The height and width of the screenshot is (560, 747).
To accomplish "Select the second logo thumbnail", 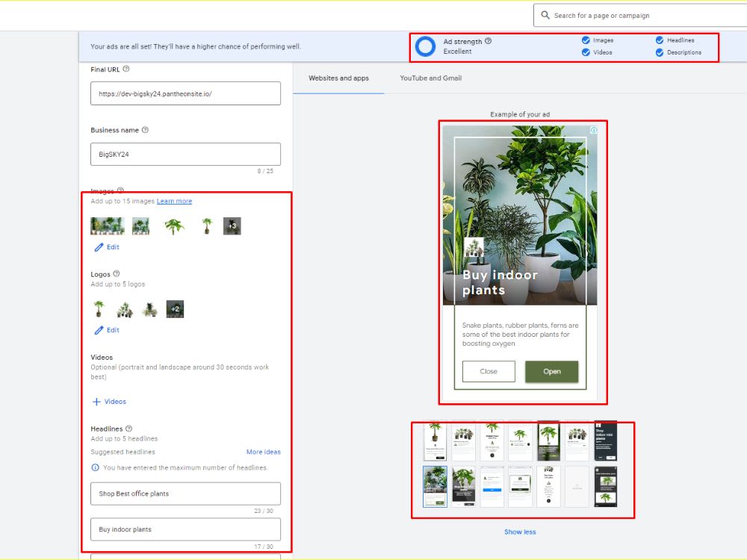I will pos(125,310).
